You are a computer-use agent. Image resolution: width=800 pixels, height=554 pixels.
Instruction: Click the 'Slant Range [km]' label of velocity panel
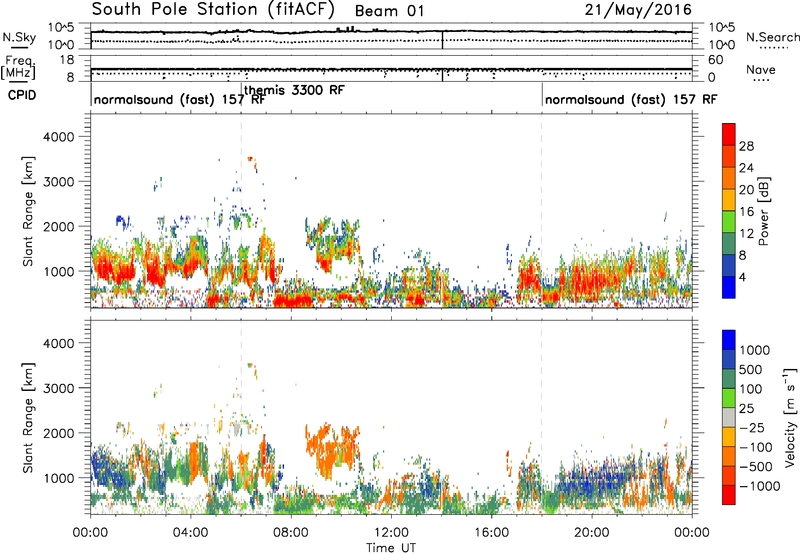click(x=28, y=418)
